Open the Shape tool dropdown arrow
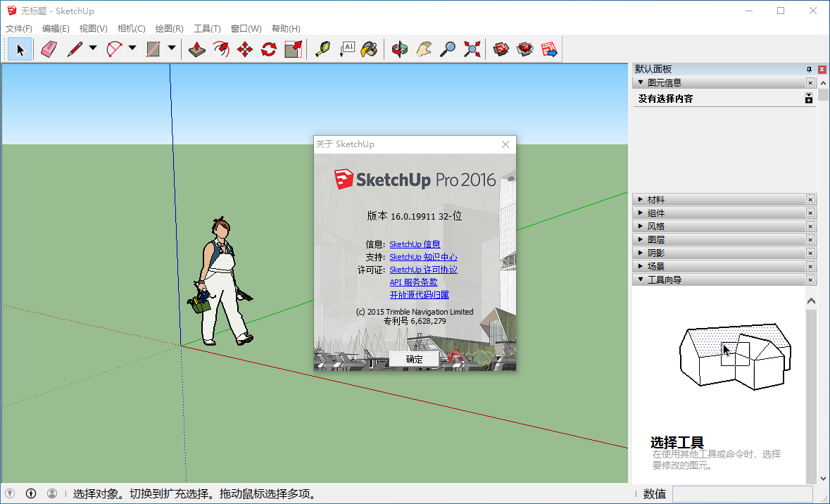 click(x=172, y=48)
